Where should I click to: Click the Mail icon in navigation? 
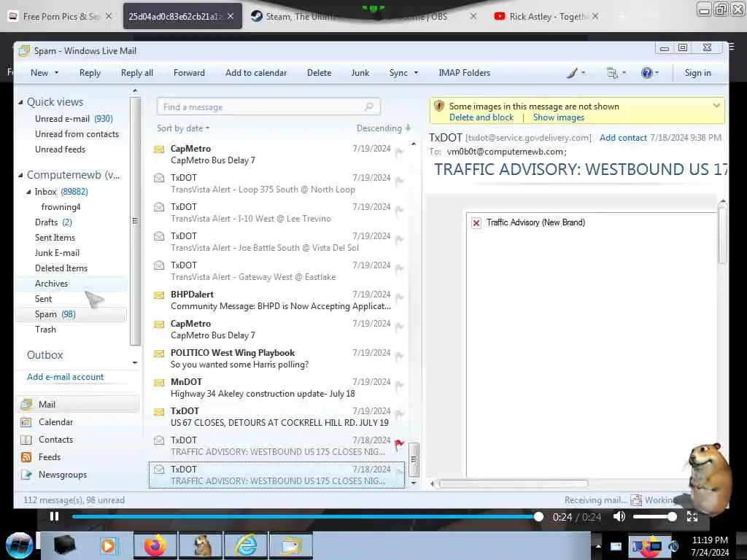[x=26, y=404]
